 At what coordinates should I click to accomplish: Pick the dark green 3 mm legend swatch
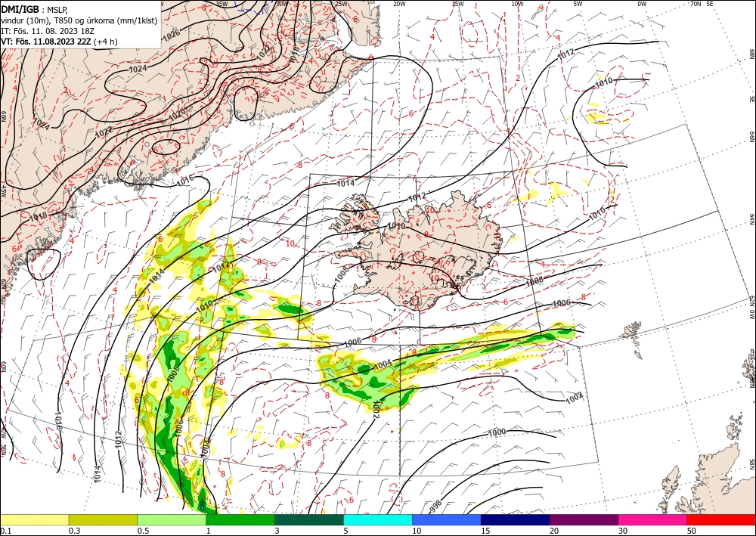pos(309,519)
